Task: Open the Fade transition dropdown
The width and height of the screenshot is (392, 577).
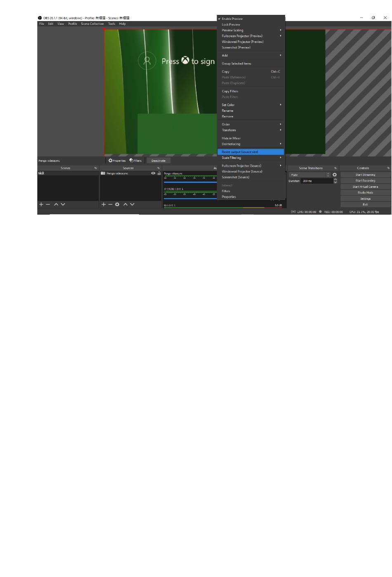Action: click(309, 175)
